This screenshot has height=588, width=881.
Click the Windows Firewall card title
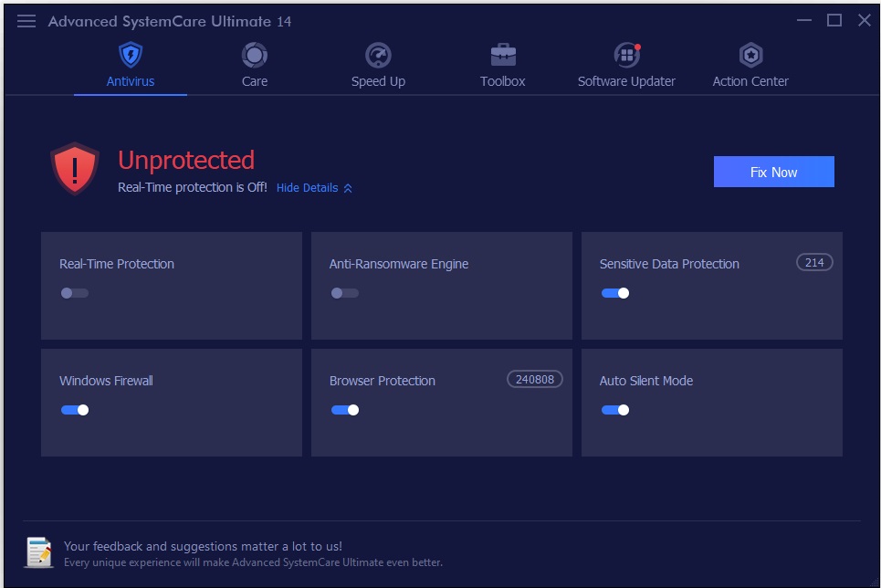point(106,381)
